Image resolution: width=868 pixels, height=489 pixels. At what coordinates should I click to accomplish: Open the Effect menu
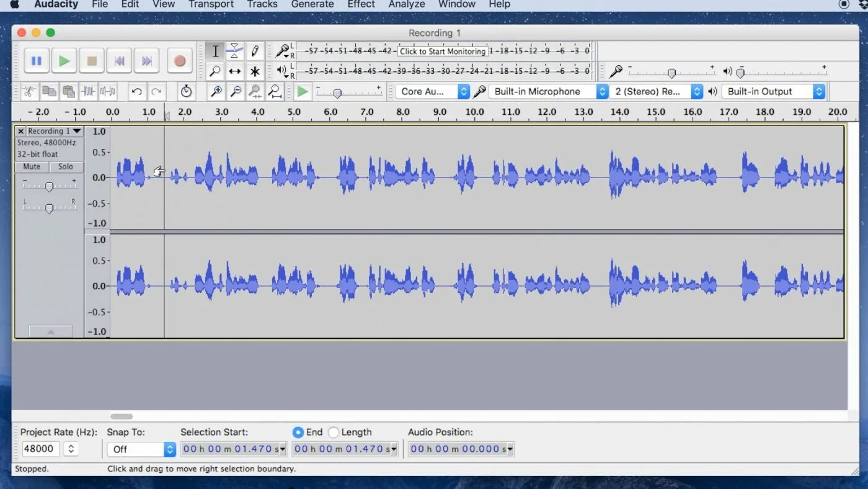tap(361, 4)
